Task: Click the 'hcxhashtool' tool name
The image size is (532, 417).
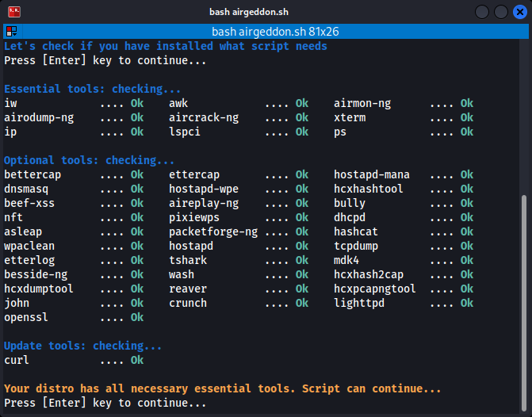Action: [369, 189]
